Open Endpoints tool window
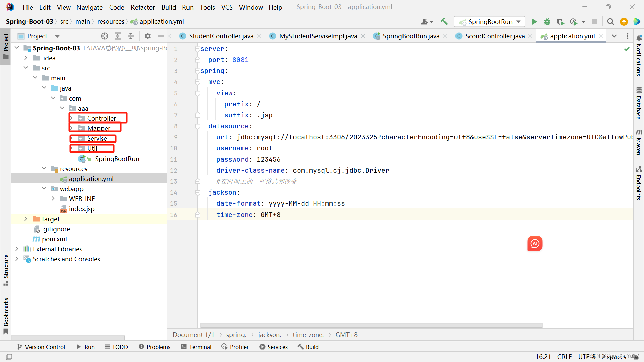The height and width of the screenshot is (362, 644). 639,183
